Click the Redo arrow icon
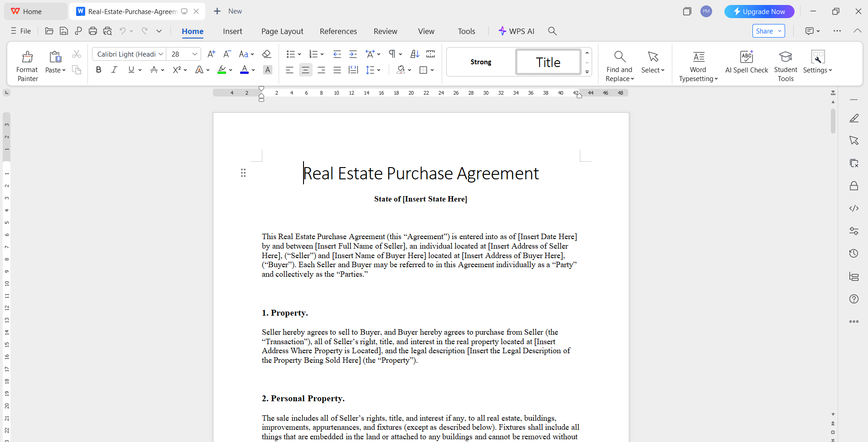Image resolution: width=868 pixels, height=442 pixels. pyautogui.click(x=145, y=31)
